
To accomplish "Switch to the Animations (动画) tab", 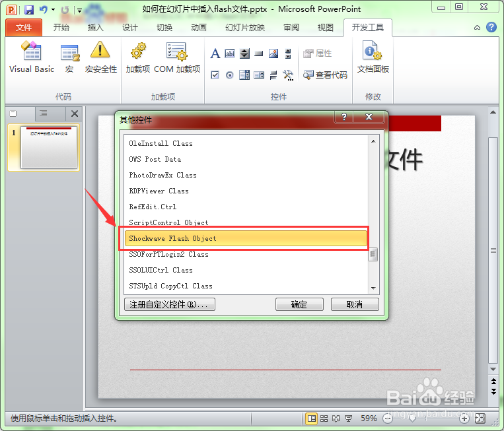I will (x=199, y=28).
